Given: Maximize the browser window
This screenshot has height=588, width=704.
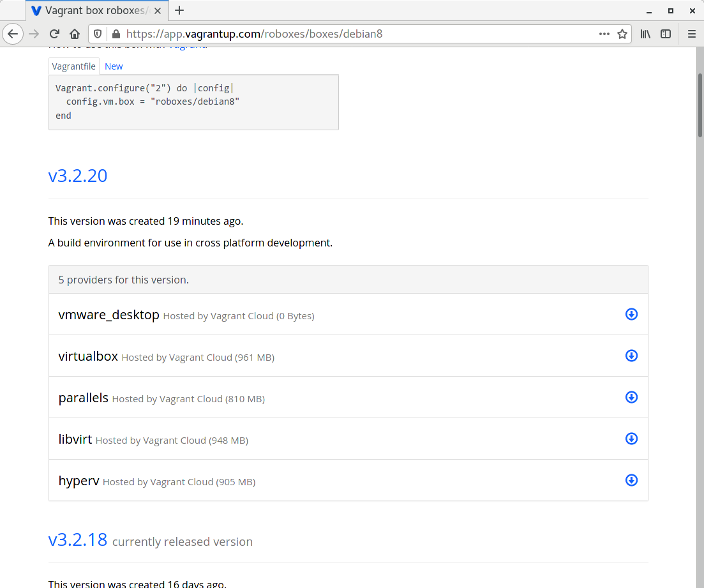Looking at the screenshot, I should coord(670,11).
